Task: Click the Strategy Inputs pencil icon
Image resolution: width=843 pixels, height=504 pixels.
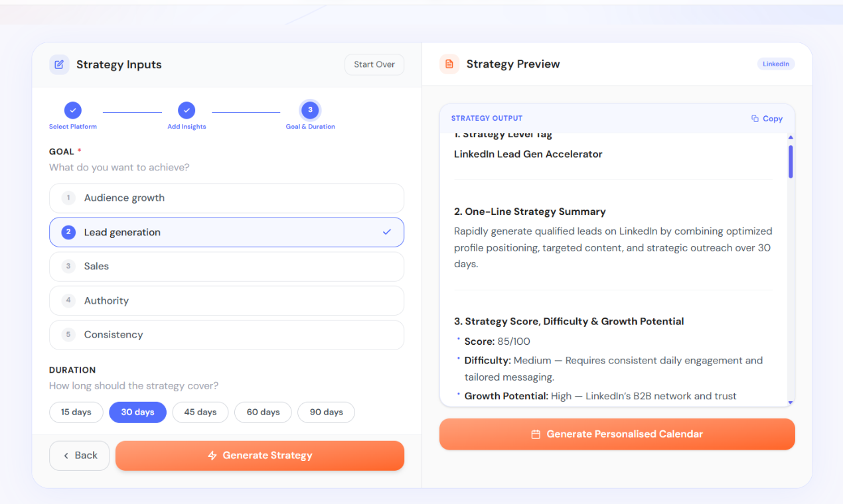Action: click(59, 64)
